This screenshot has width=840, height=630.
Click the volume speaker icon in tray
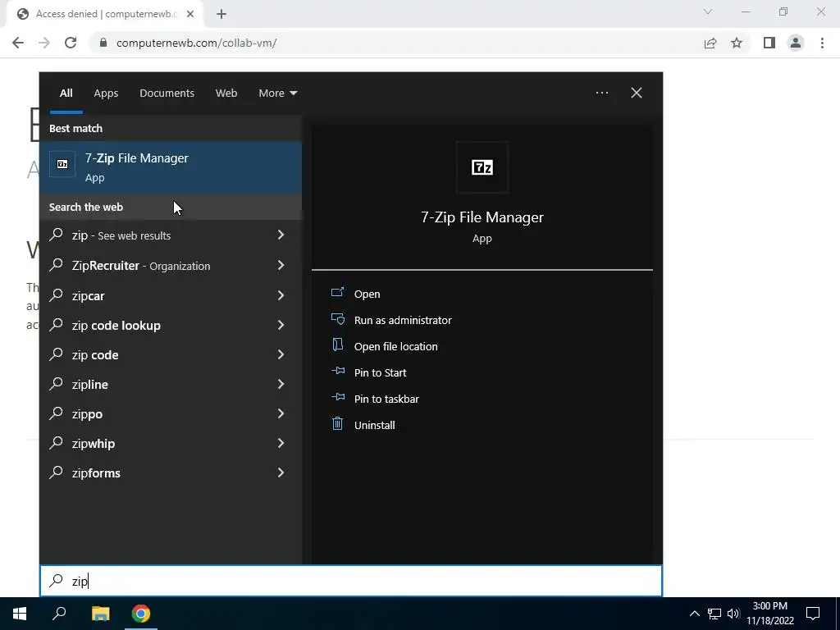click(x=733, y=614)
